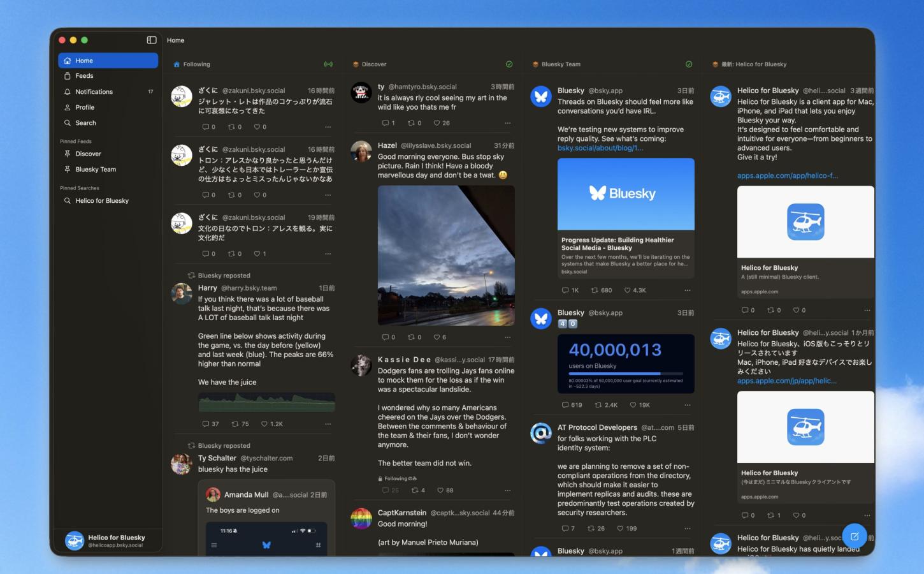Repost Hazel's Good morning bus stop post
Screen dimensions: 924x574
pyautogui.click(x=415, y=337)
